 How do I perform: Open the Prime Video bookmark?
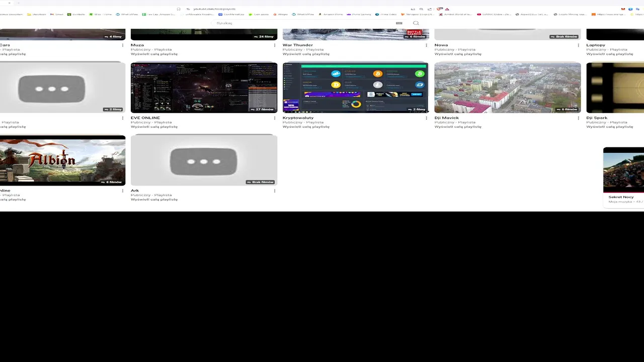pos(386,14)
